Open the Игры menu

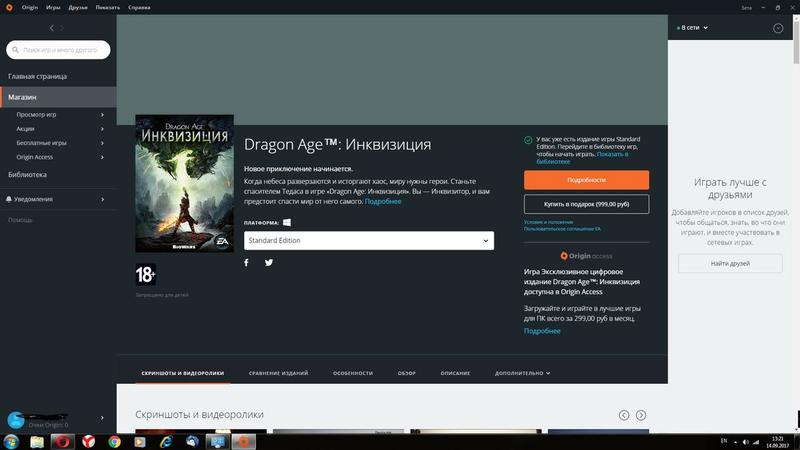[53, 7]
